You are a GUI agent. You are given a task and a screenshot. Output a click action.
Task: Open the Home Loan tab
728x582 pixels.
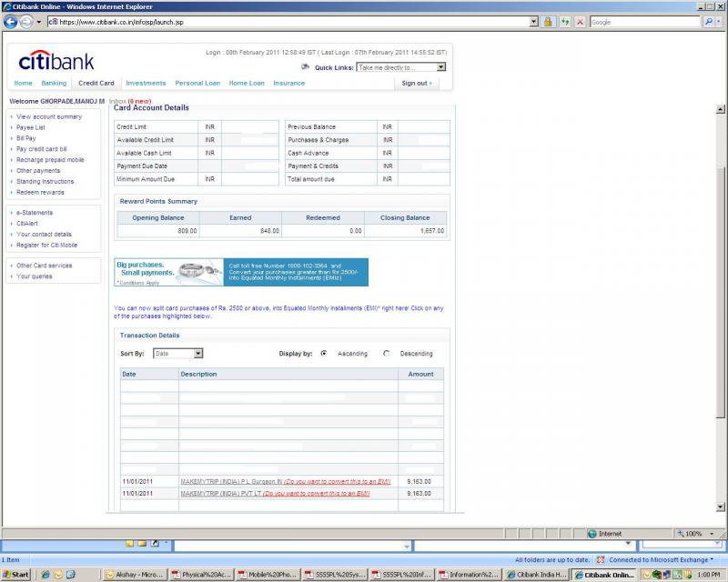click(247, 83)
